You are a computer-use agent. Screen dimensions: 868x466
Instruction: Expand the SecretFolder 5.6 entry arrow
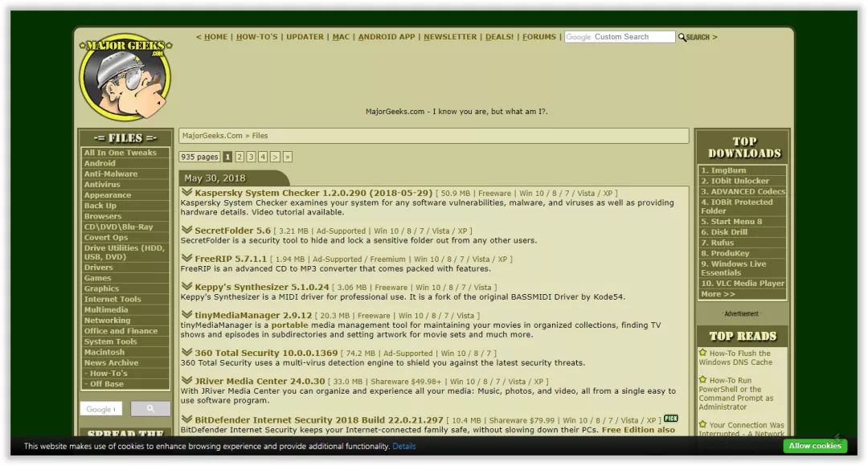coord(186,230)
